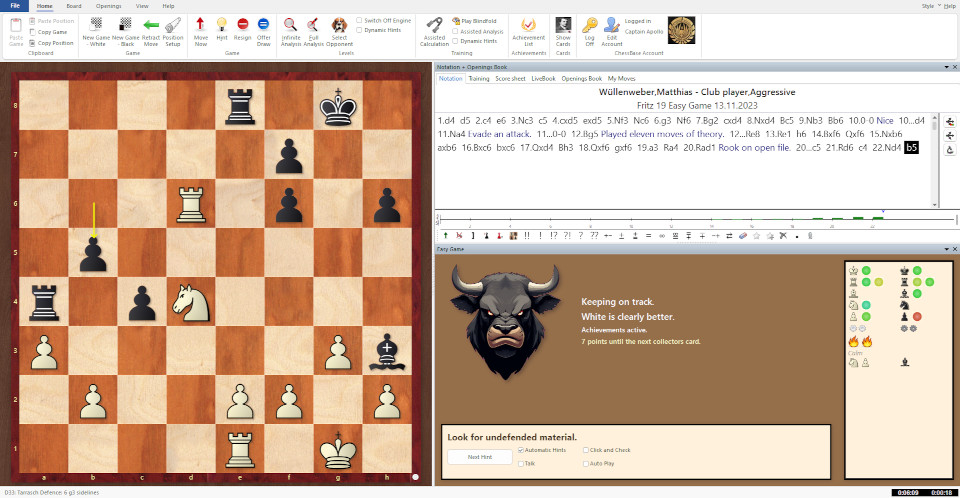
Task: Request a Hint via the lightbulb icon
Action: coord(221,28)
